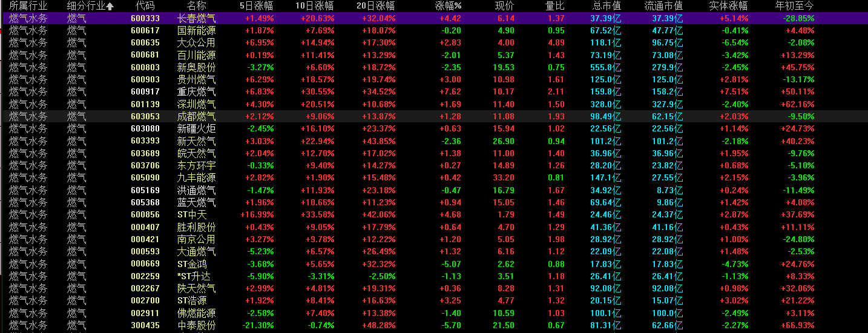The height and width of the screenshot is (333, 868).
Task: Click 现价 value 33.20
Action: click(504, 178)
